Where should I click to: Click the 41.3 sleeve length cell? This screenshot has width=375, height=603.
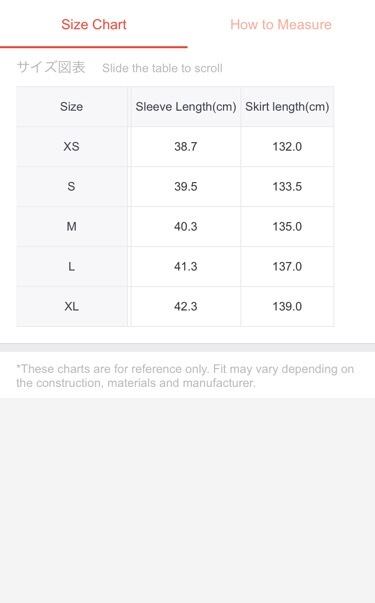tap(186, 267)
